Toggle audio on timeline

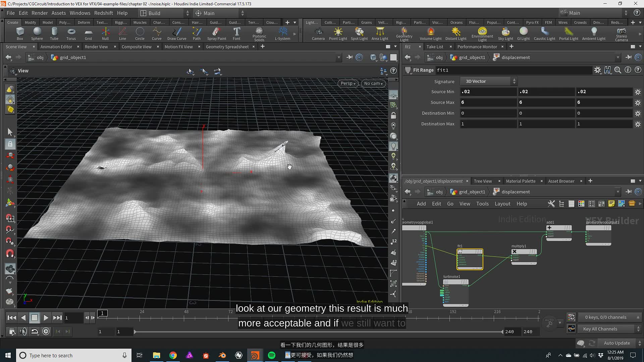click(23, 331)
